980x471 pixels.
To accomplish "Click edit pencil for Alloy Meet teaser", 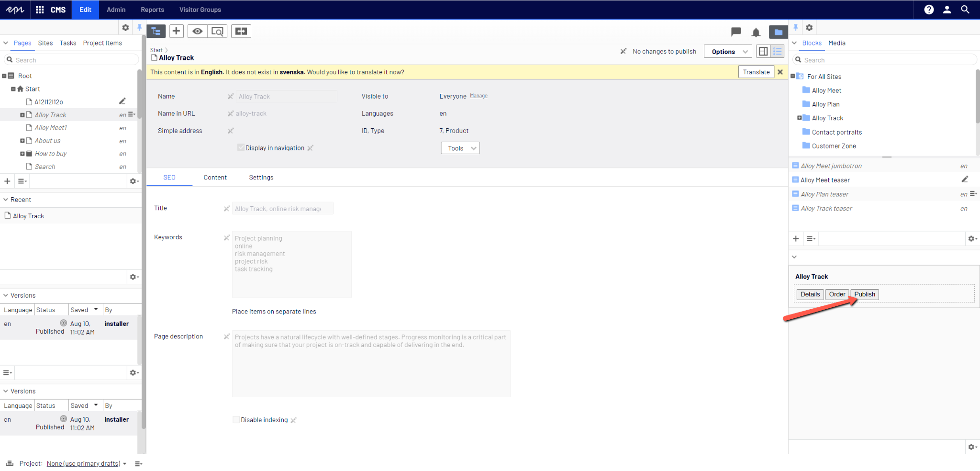I will click(x=965, y=179).
